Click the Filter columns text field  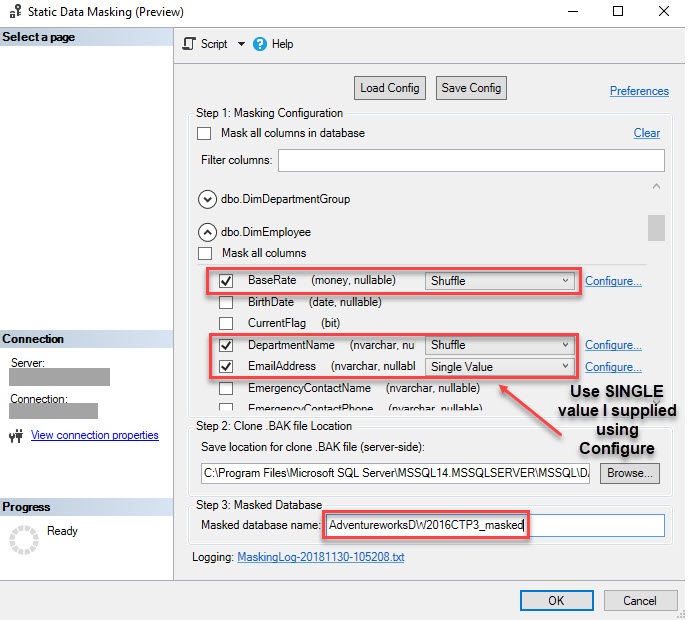point(471,160)
